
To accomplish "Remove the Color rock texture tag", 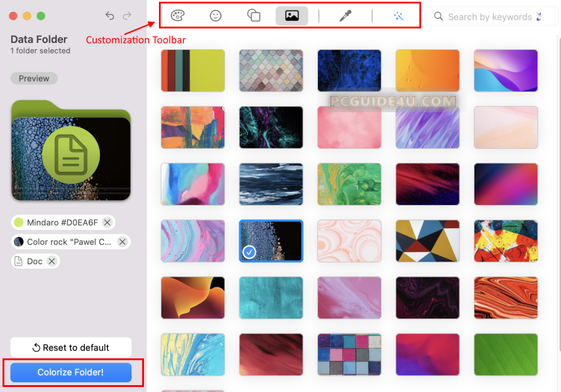I will pyautogui.click(x=122, y=242).
